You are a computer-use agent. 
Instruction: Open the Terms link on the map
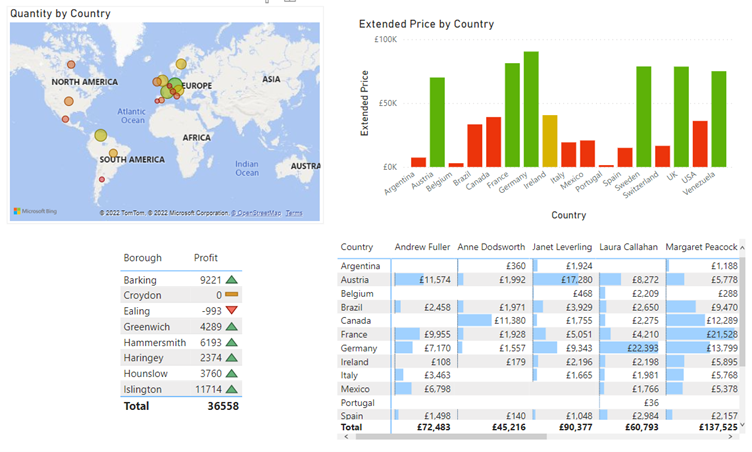[294, 213]
